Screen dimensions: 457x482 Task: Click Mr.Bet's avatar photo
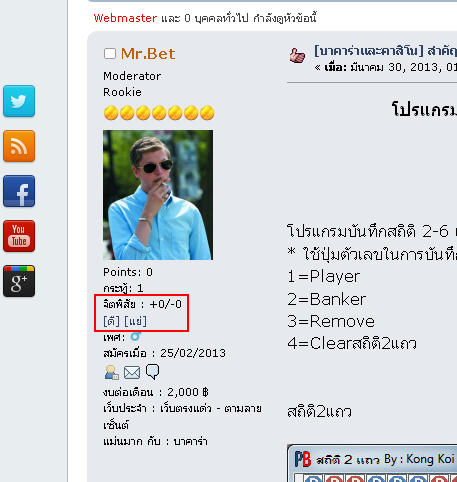(158, 195)
